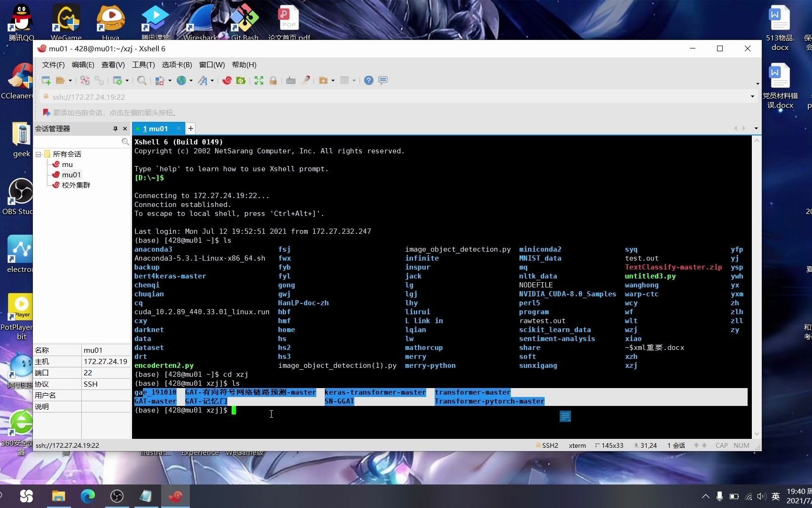Viewport: 812px width, 508px height.
Task: Click the globe encoding icon
Action: point(181,80)
